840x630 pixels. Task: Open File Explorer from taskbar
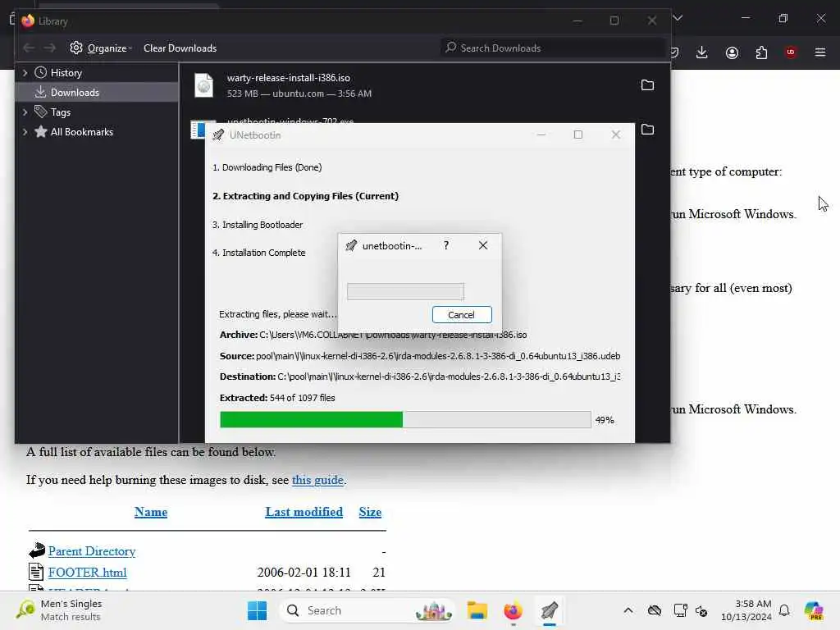477,610
